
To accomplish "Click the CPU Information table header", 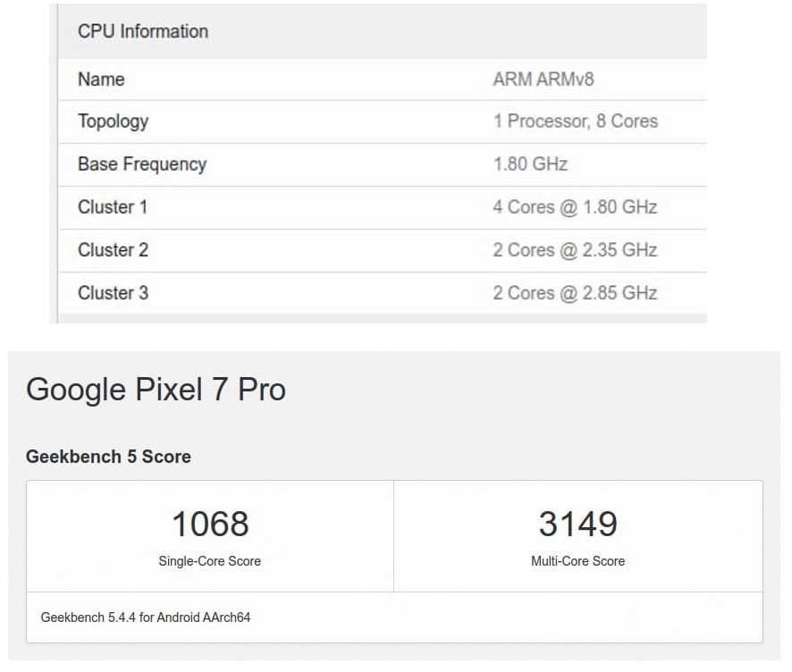I will [143, 31].
